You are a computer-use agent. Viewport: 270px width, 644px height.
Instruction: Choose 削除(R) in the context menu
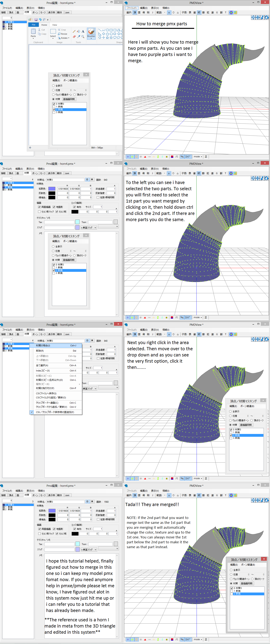pos(56,351)
